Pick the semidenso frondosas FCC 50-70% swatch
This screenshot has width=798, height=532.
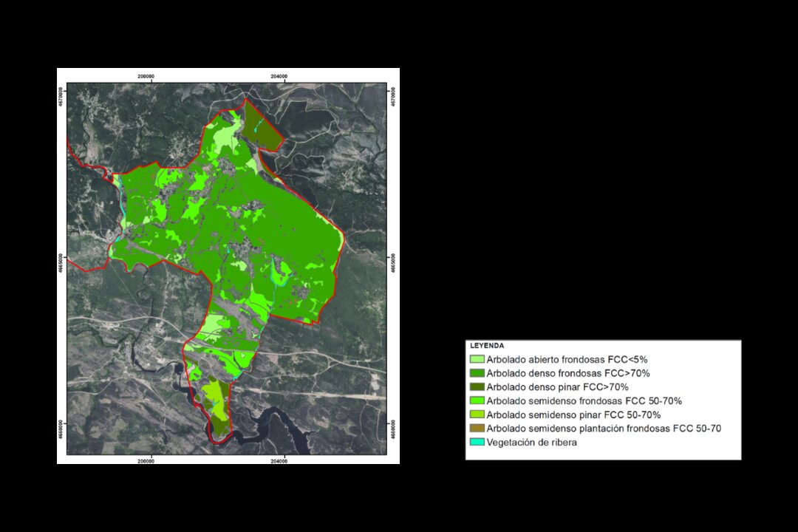477,400
